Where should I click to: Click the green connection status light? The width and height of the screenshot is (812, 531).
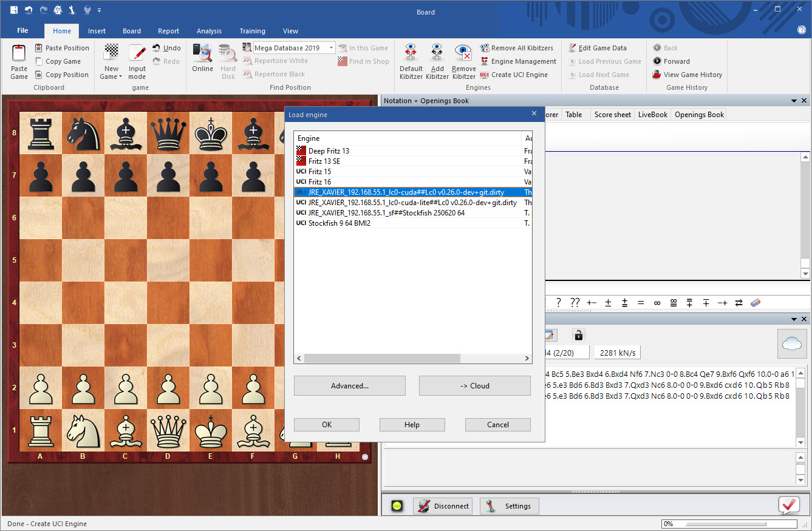tap(397, 506)
